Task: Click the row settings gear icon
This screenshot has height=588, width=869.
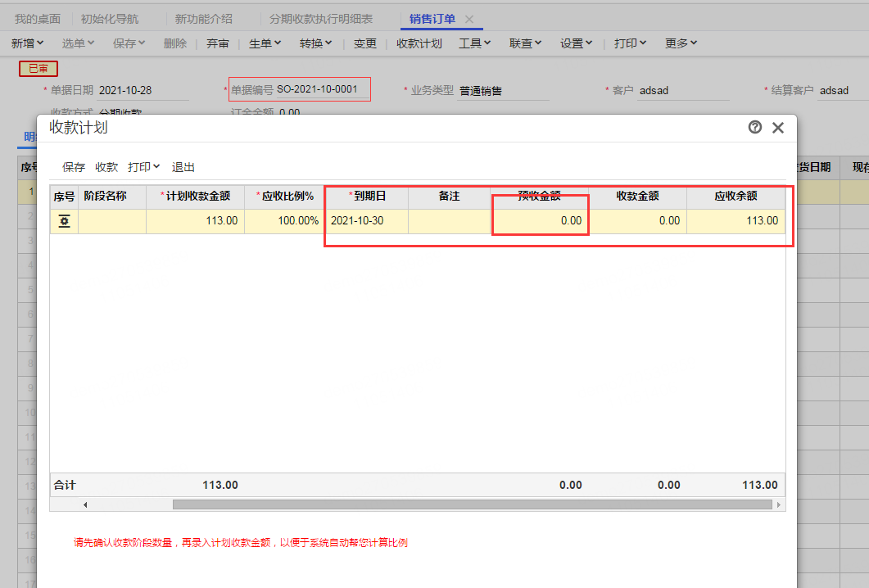Action: click(x=64, y=221)
